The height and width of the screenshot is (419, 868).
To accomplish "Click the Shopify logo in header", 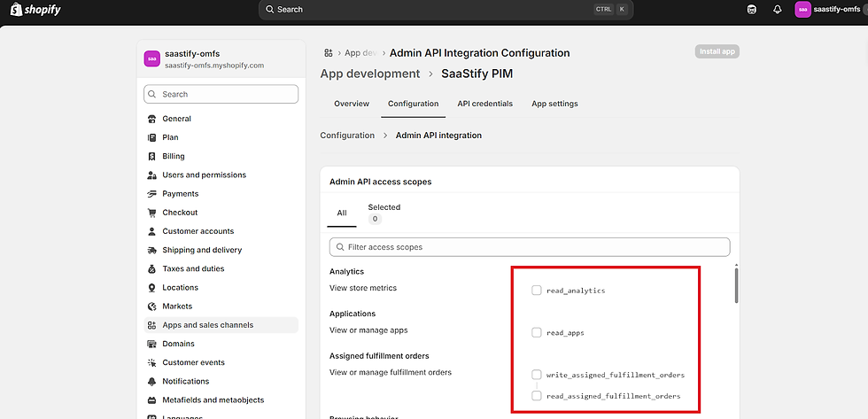I will coord(36,10).
